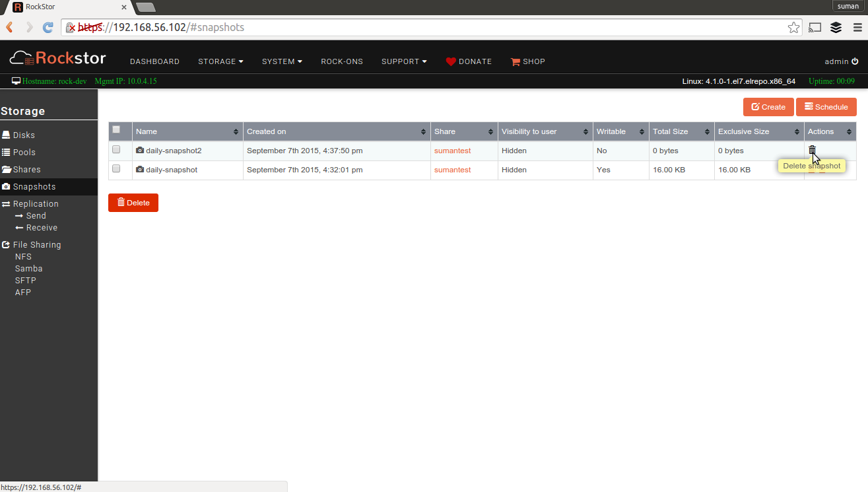Click the Create snapshot button
This screenshot has width=868, height=492.
pyautogui.click(x=768, y=107)
